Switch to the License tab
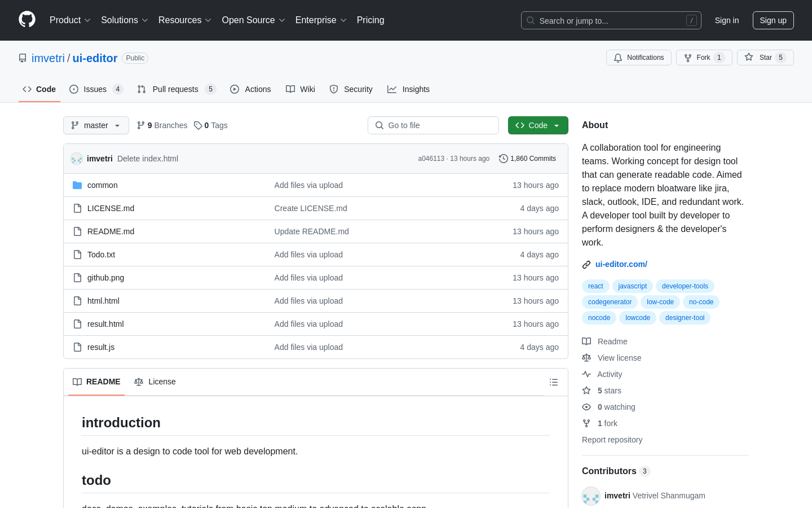The height and width of the screenshot is (508, 812). click(155, 382)
